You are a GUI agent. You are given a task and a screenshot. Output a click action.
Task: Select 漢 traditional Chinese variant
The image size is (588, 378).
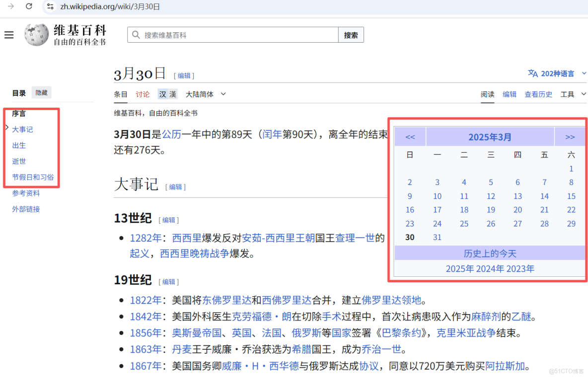(x=173, y=94)
